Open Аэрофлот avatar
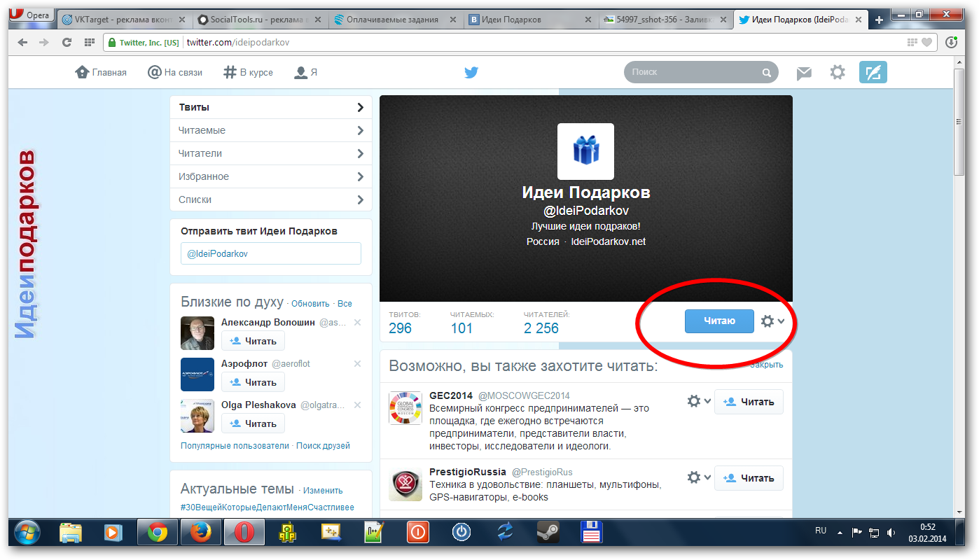The height and width of the screenshot is (560, 979). (x=197, y=374)
